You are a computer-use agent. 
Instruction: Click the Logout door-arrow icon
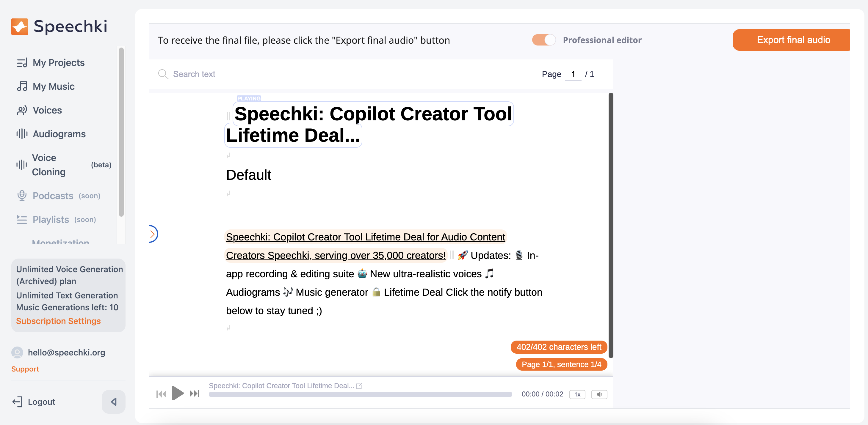click(x=18, y=402)
